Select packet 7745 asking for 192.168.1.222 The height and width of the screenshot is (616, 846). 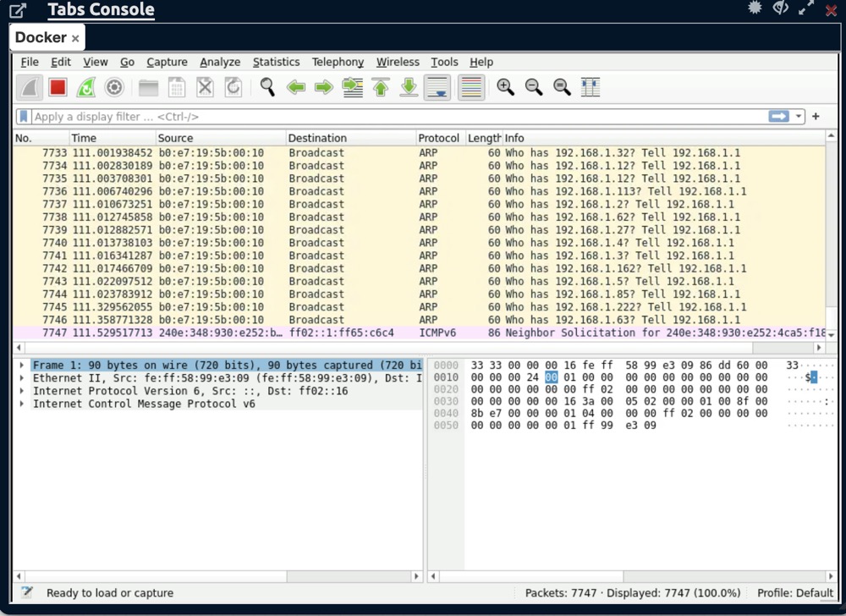click(x=420, y=307)
